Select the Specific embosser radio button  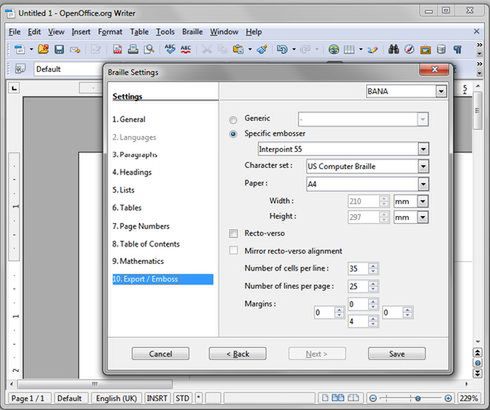tap(233, 134)
